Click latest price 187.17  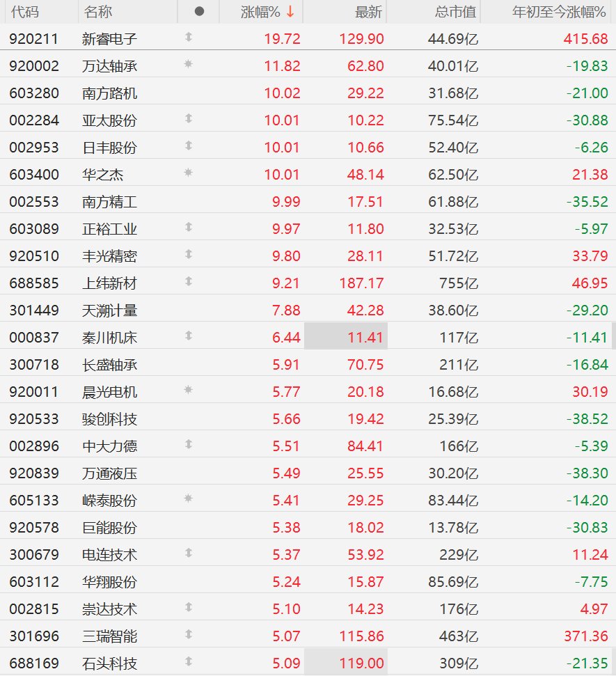coord(361,283)
